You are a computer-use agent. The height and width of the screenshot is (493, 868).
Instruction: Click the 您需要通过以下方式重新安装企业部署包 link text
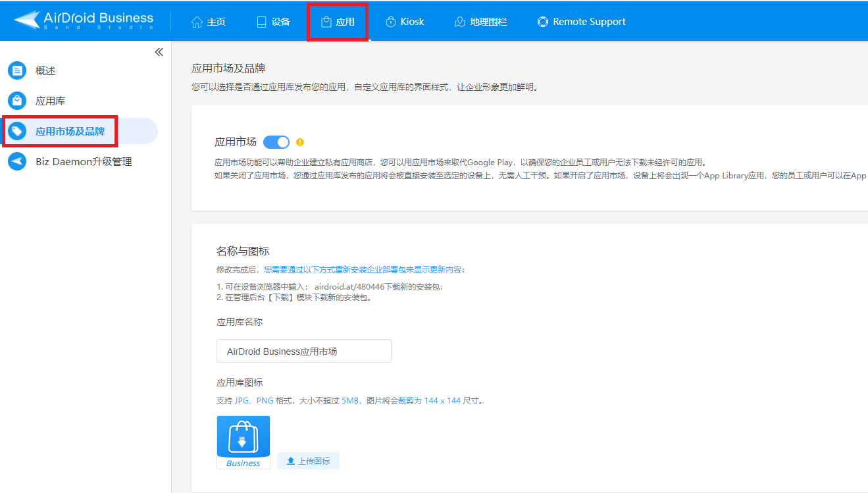click(364, 270)
